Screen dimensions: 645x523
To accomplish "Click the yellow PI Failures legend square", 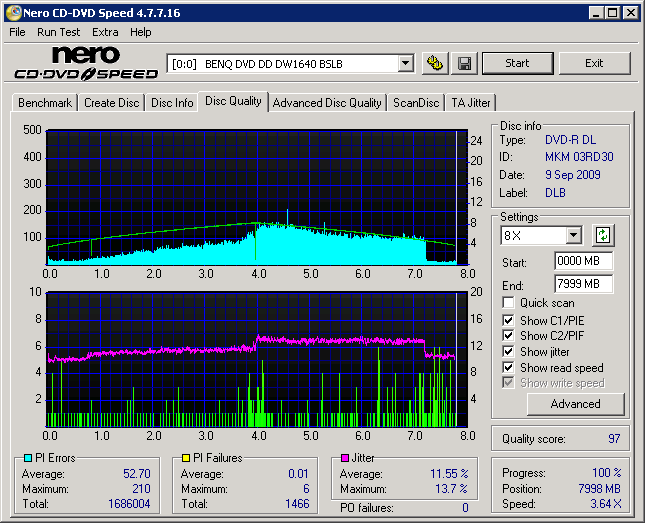I will (x=186, y=458).
